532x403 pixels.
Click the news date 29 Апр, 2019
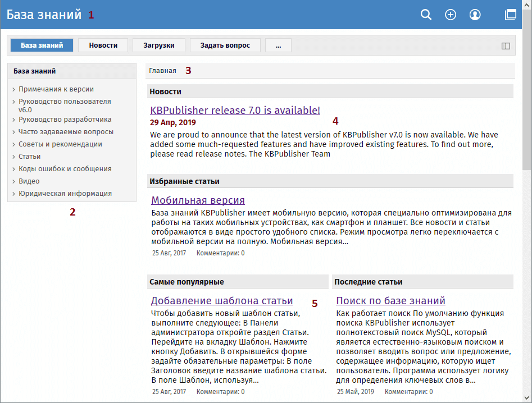[x=173, y=122]
